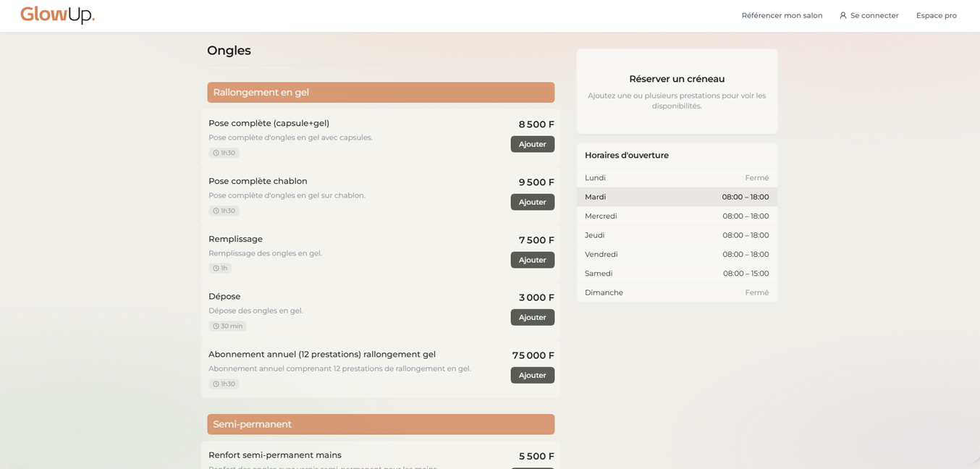Click the 8 500 F price
980x469 pixels.
click(x=536, y=124)
